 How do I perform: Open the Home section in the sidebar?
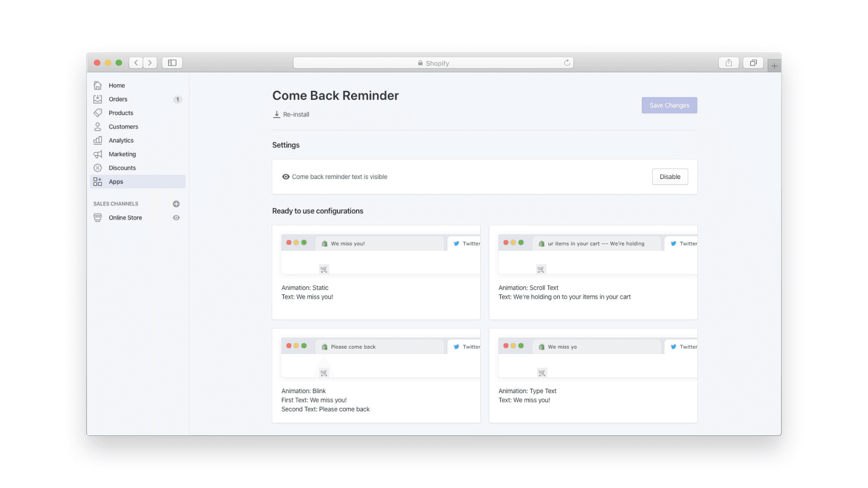(116, 85)
